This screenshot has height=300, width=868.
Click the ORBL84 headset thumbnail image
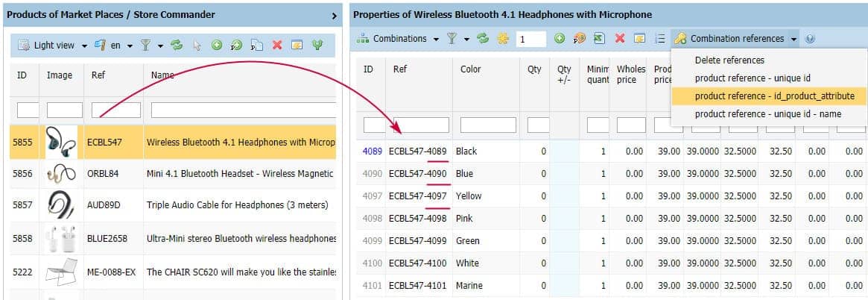tap(59, 174)
